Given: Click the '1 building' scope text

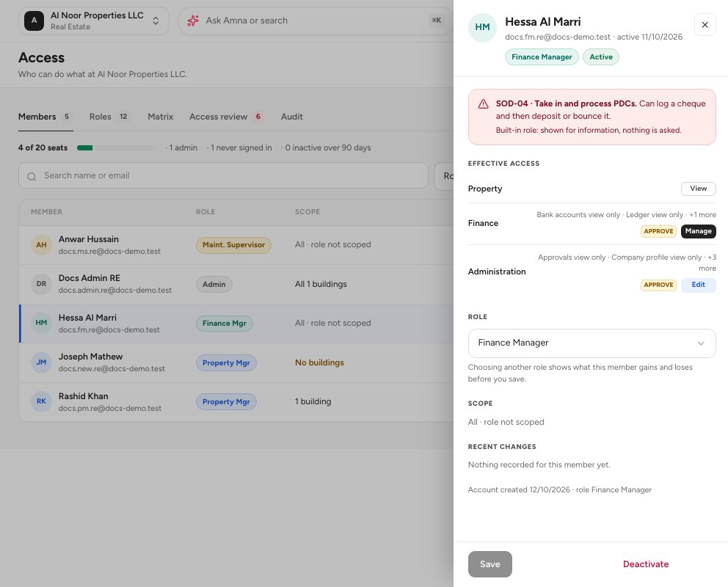Looking at the screenshot, I should (x=313, y=401).
